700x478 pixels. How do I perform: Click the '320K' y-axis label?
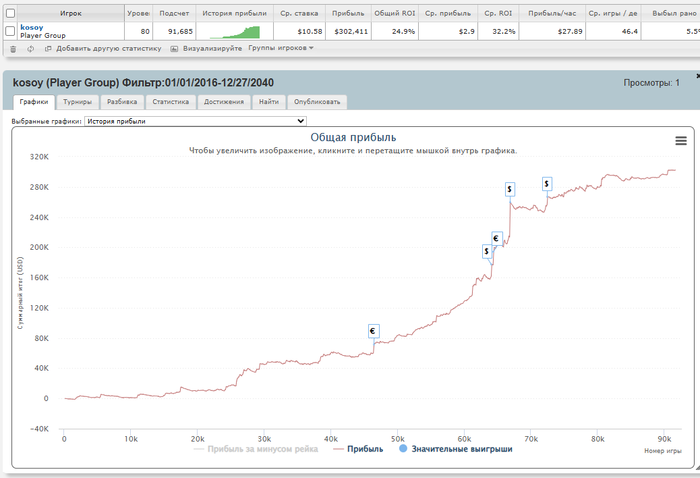pyautogui.click(x=39, y=157)
